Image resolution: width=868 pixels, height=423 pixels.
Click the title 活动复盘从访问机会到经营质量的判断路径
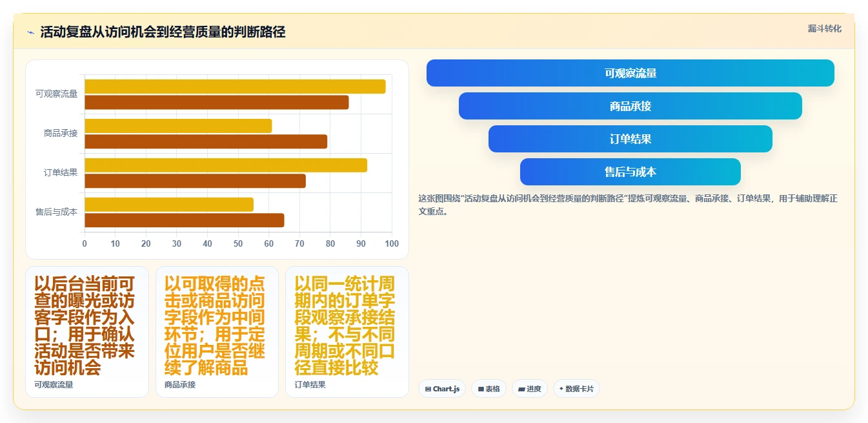[x=163, y=32]
